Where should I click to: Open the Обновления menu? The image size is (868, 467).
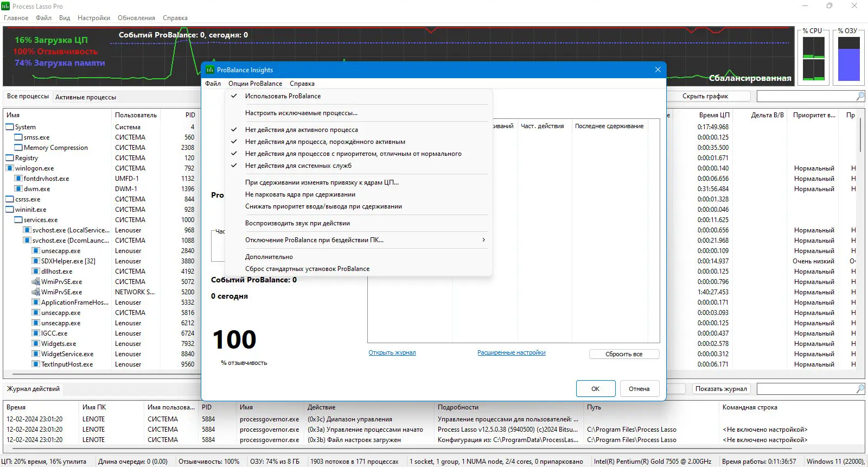click(136, 18)
